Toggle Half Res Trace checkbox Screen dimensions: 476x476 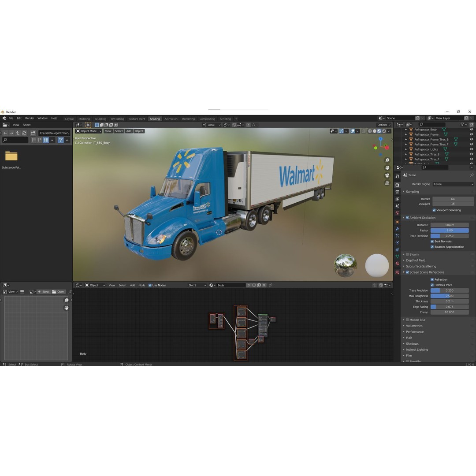tap(432, 285)
